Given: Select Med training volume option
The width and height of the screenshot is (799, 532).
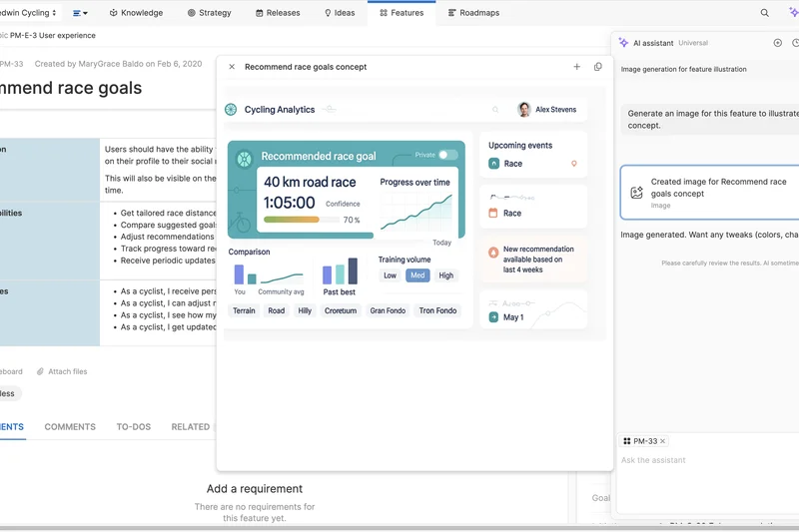Looking at the screenshot, I should (x=417, y=275).
